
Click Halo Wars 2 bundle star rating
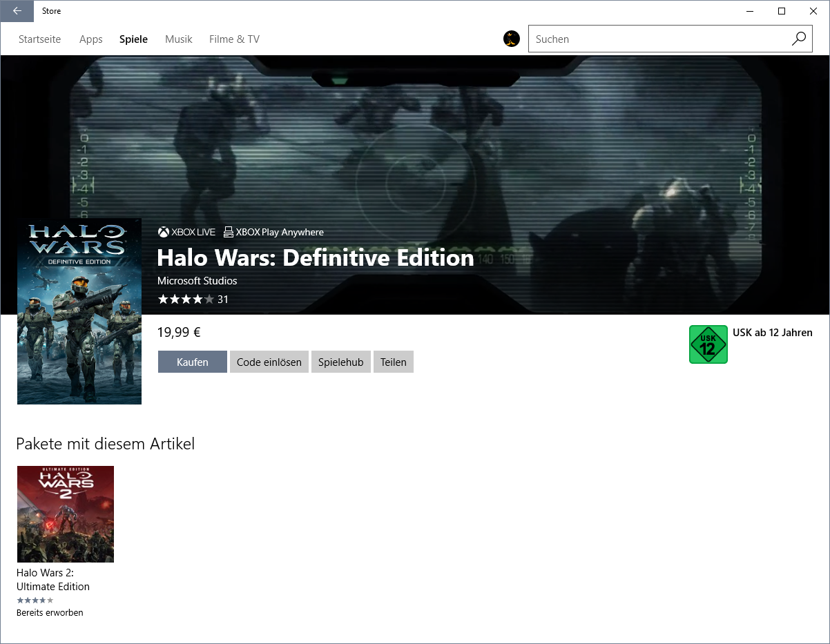coord(35,601)
